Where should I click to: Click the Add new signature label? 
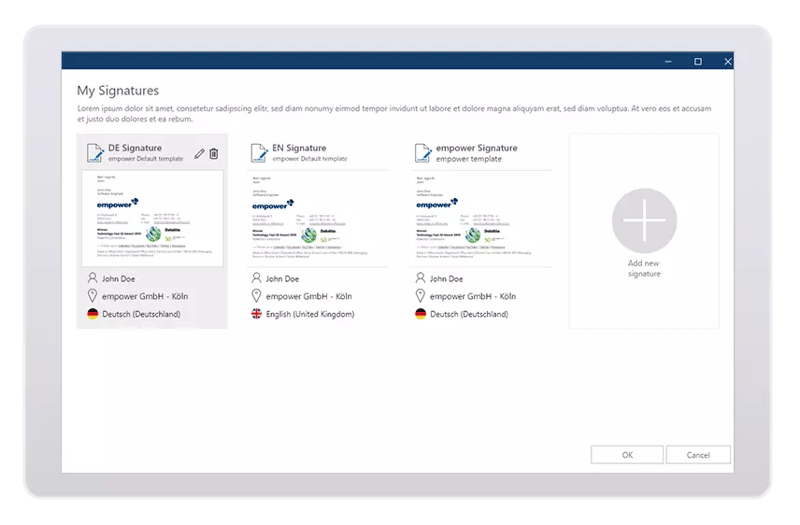644,268
